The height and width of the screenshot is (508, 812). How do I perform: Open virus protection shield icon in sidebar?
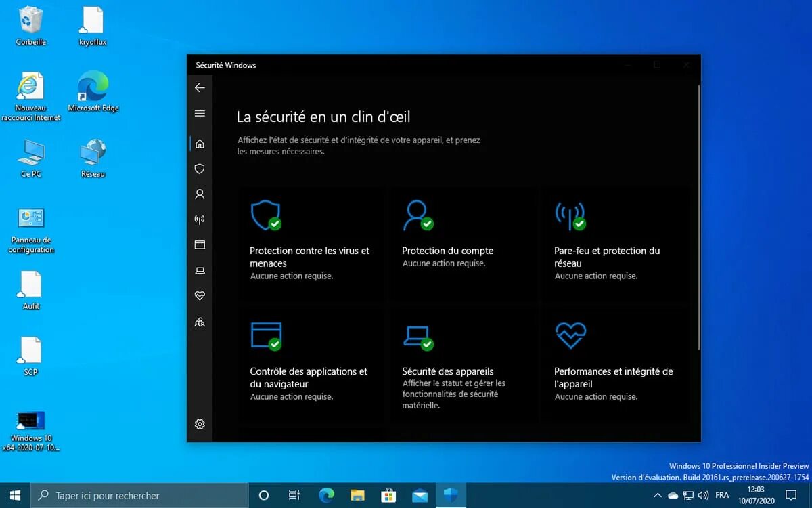point(200,169)
